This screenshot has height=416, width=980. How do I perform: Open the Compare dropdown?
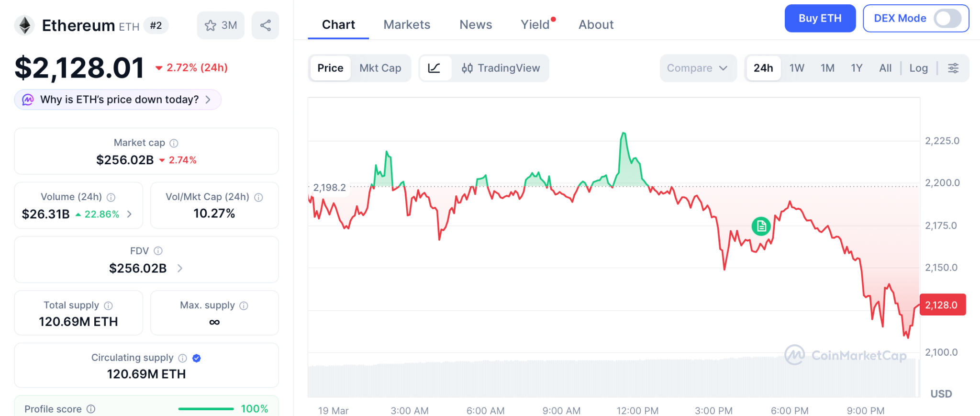[x=697, y=68]
